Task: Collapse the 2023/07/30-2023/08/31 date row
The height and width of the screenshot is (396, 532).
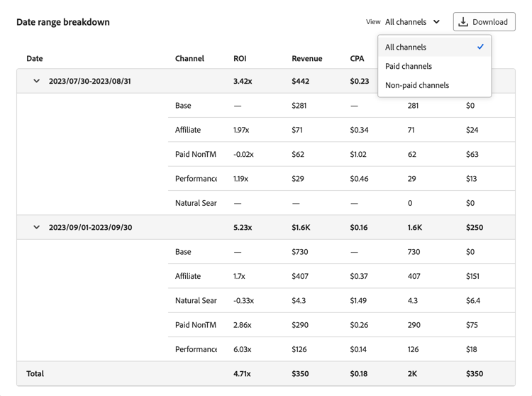Action: coord(37,81)
